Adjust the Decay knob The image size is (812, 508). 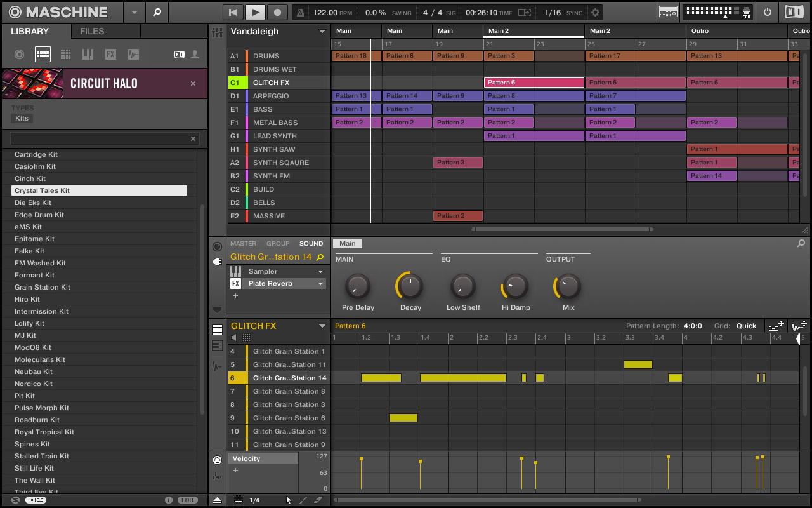click(410, 287)
